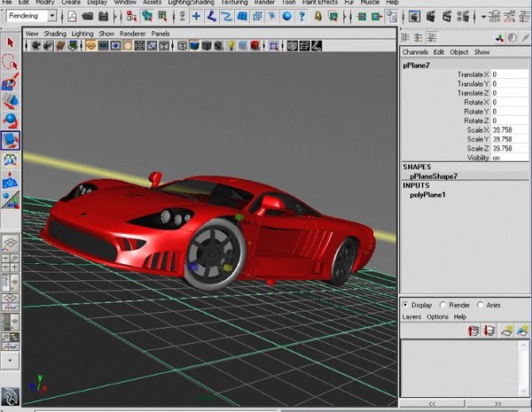This screenshot has width=532, height=412.
Task: Open the Layers menu in Layer Editor
Action: (x=411, y=316)
